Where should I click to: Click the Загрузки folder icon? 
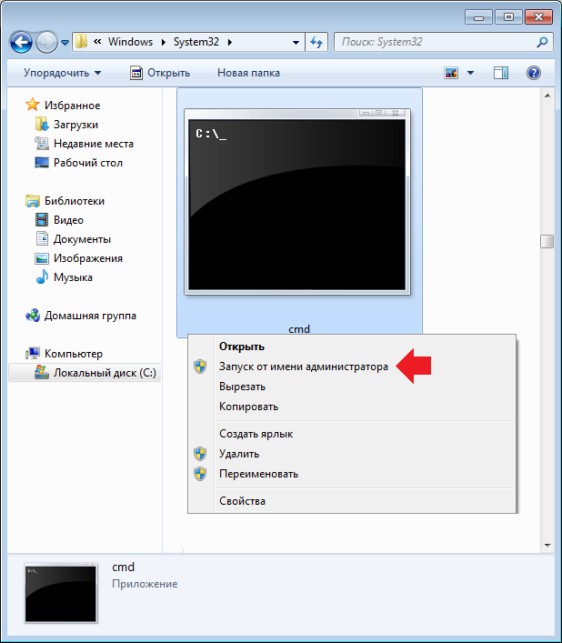pyautogui.click(x=41, y=124)
